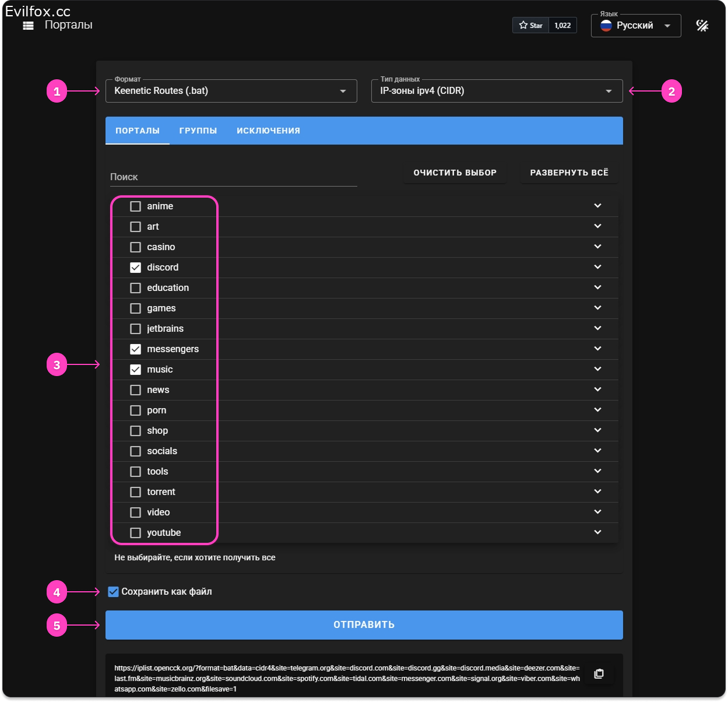Open the Тип данных dropdown
This screenshot has height=702, width=728.
tap(497, 91)
